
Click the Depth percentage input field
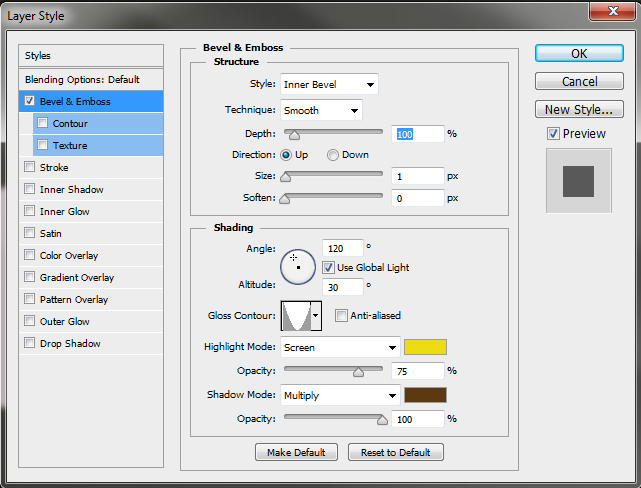418,134
